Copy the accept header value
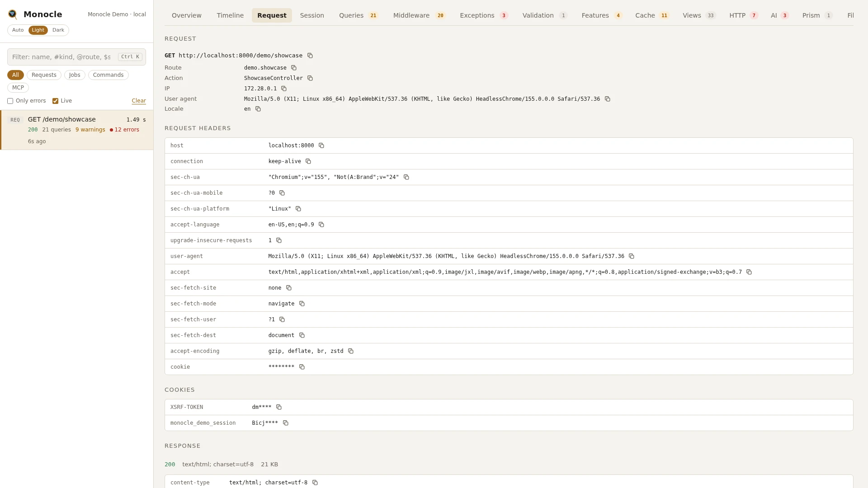868x488 pixels. (749, 272)
